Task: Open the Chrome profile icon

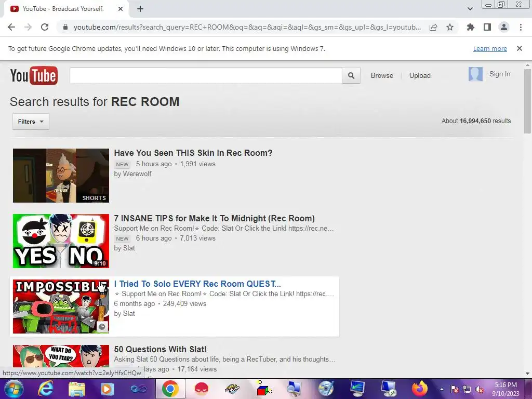Action: click(x=504, y=27)
